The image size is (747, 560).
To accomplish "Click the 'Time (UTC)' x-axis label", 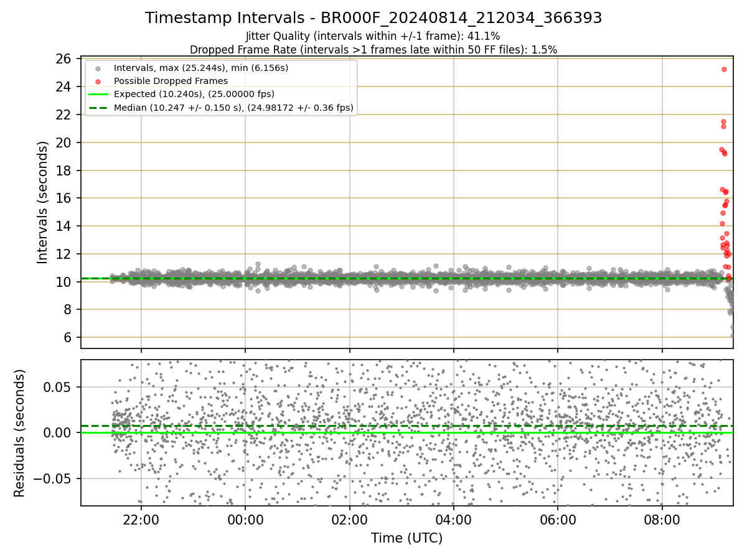I will (x=406, y=538).
